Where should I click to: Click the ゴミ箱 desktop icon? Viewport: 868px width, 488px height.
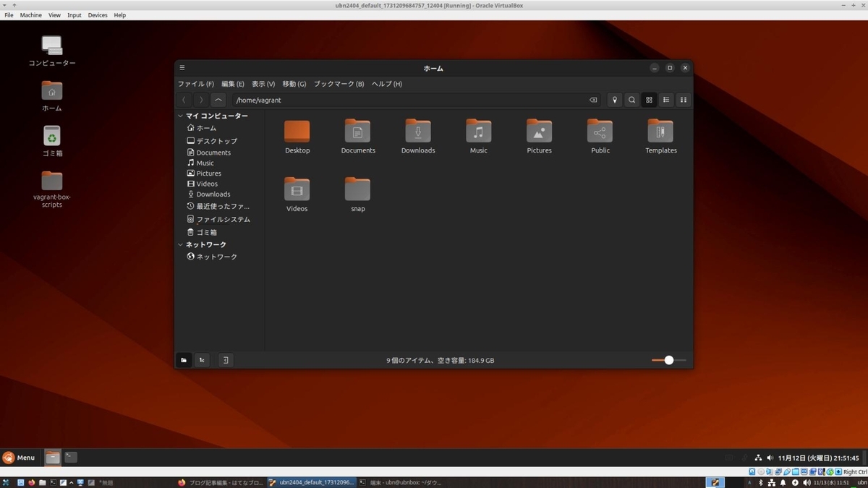tap(52, 136)
